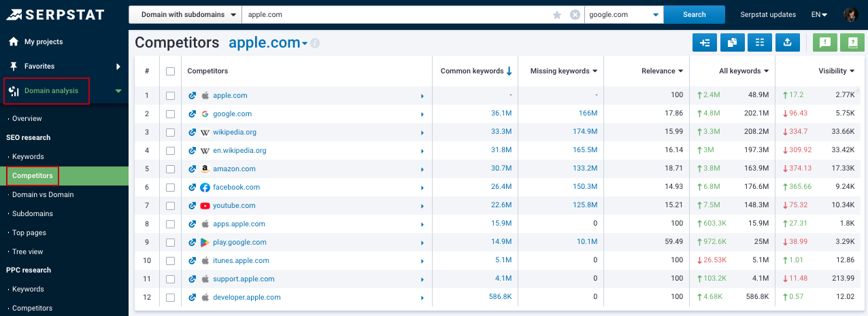Click the add-to-list blue toolbar button

pos(705,43)
